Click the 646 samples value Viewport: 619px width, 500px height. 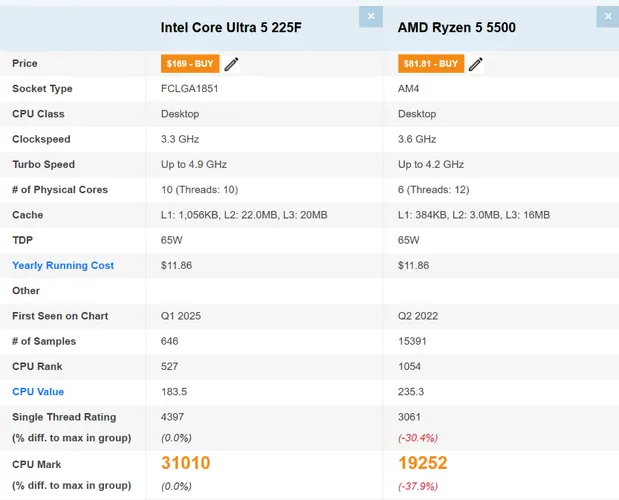click(169, 341)
